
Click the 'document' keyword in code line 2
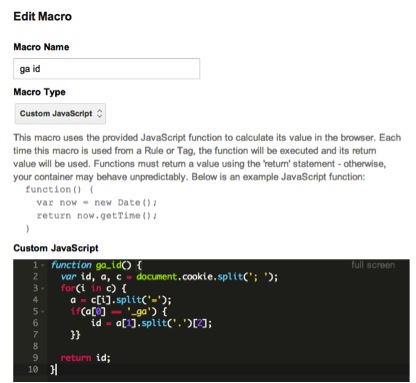156,277
